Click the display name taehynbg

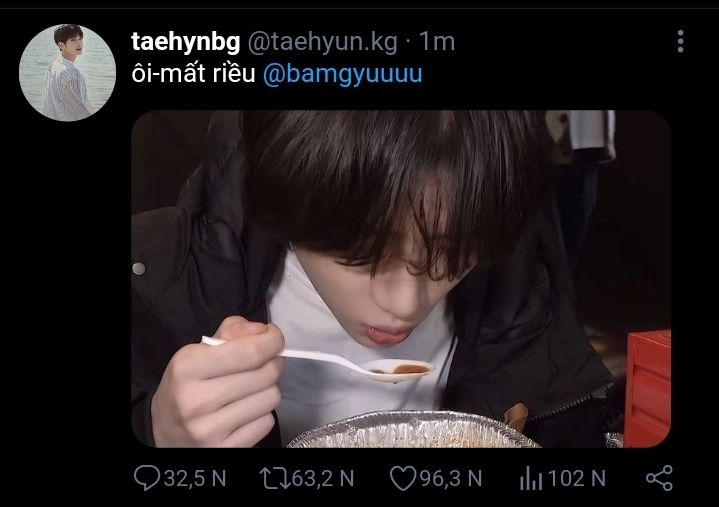pos(185,41)
